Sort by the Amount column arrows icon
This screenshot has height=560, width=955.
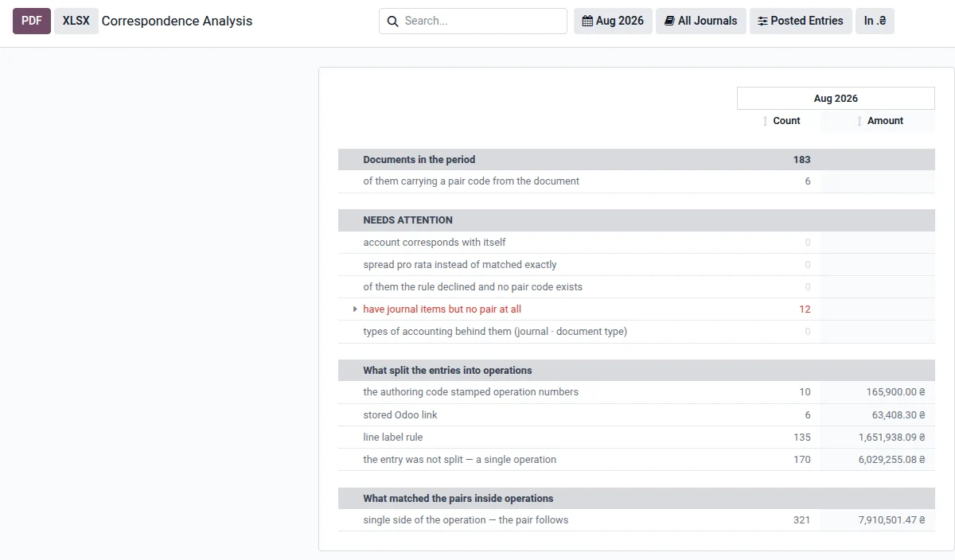click(859, 121)
